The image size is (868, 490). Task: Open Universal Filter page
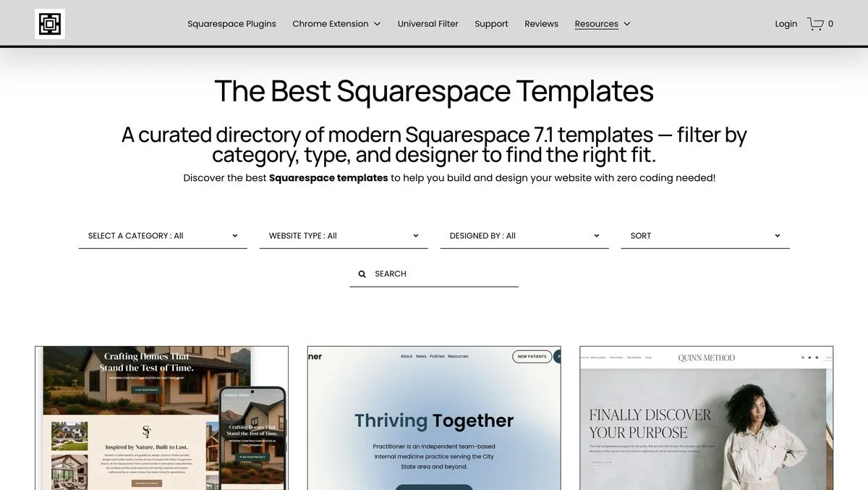428,24
